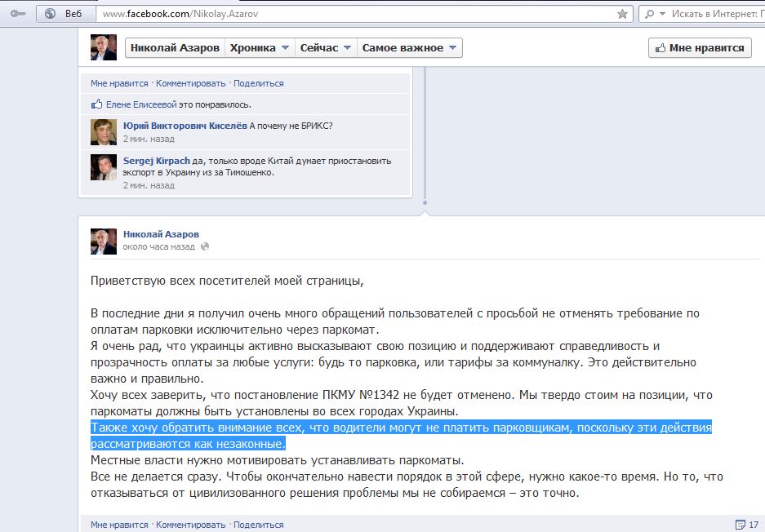The height and width of the screenshot is (532, 765).
Task: Click Николай Азаров avatar in page header
Action: (x=104, y=48)
